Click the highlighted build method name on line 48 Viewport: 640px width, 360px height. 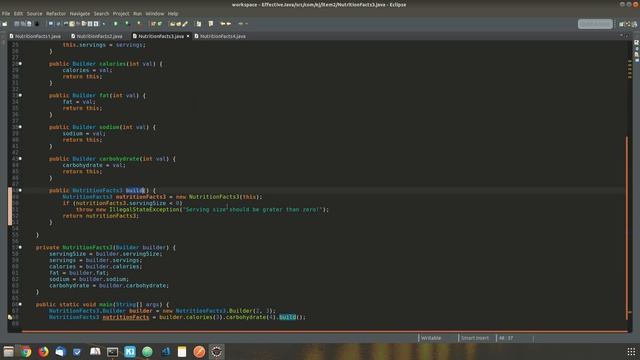(135, 191)
